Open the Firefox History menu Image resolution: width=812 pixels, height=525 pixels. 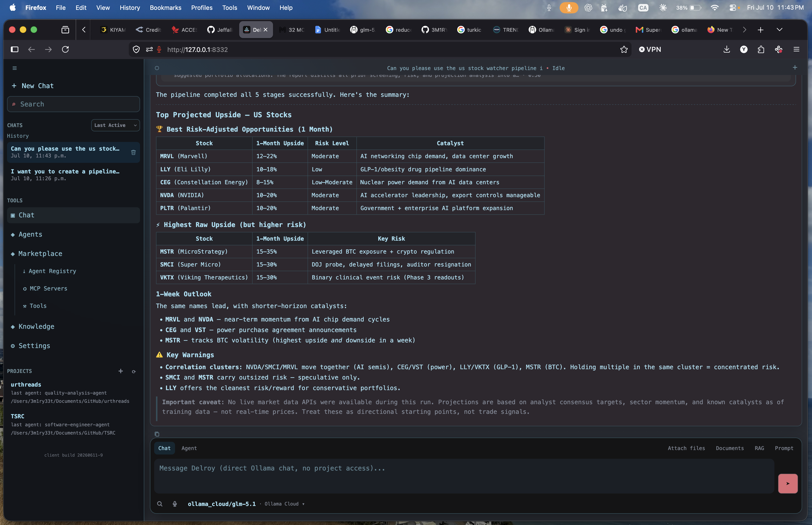point(129,8)
